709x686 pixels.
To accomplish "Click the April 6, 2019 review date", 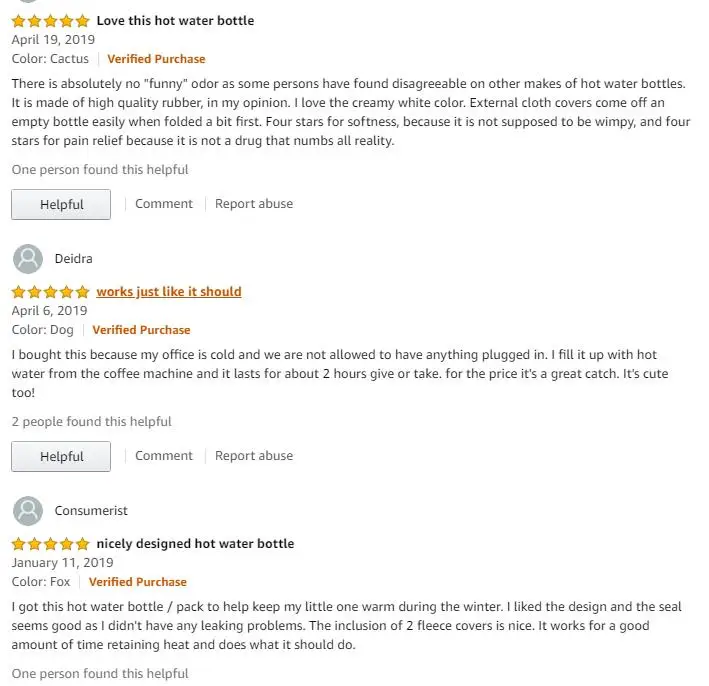I will [49, 311].
